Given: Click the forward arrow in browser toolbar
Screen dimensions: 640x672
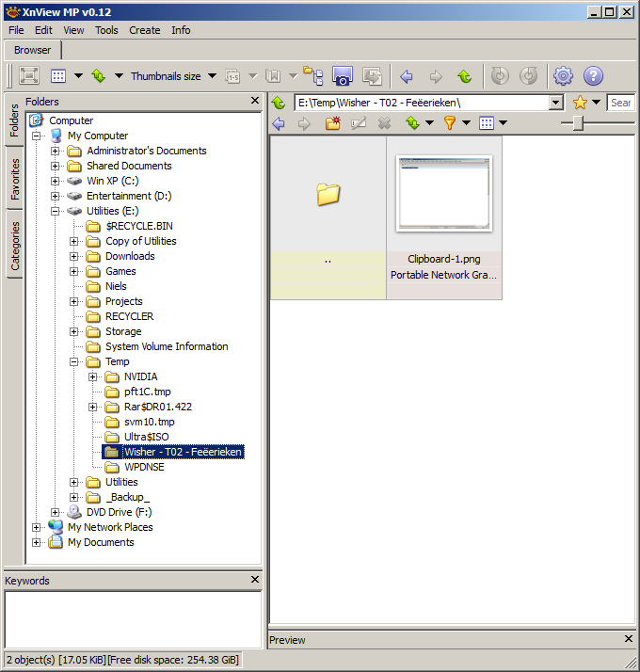Looking at the screenshot, I should 304,123.
